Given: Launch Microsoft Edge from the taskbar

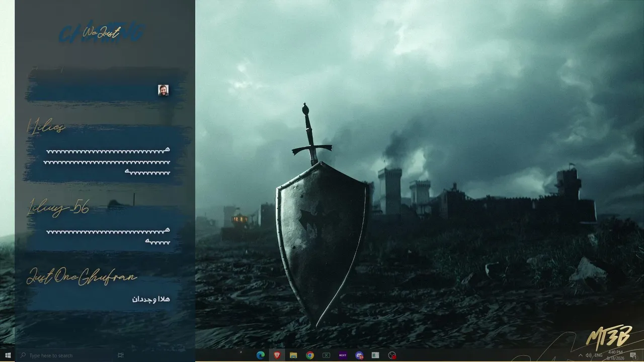Looking at the screenshot, I should coord(260,355).
